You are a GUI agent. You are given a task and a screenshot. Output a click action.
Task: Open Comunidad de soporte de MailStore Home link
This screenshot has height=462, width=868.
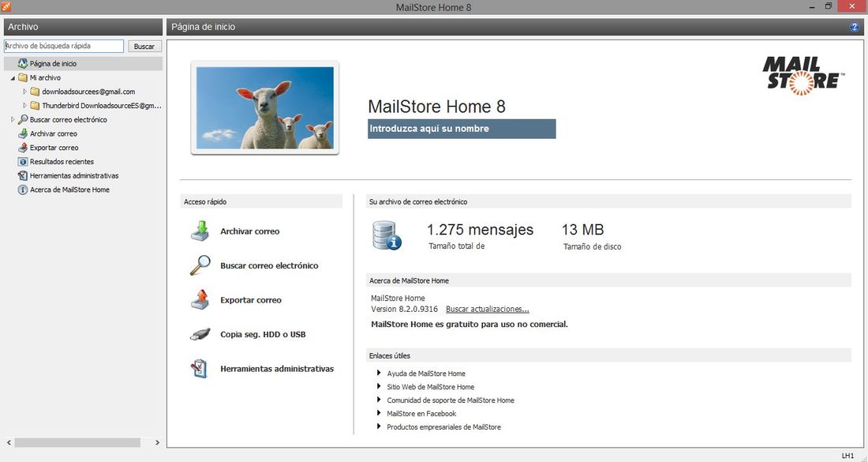point(450,400)
